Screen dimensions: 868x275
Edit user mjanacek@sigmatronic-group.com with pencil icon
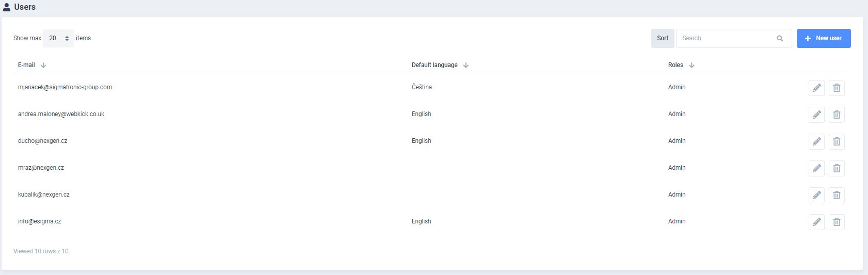pos(816,88)
